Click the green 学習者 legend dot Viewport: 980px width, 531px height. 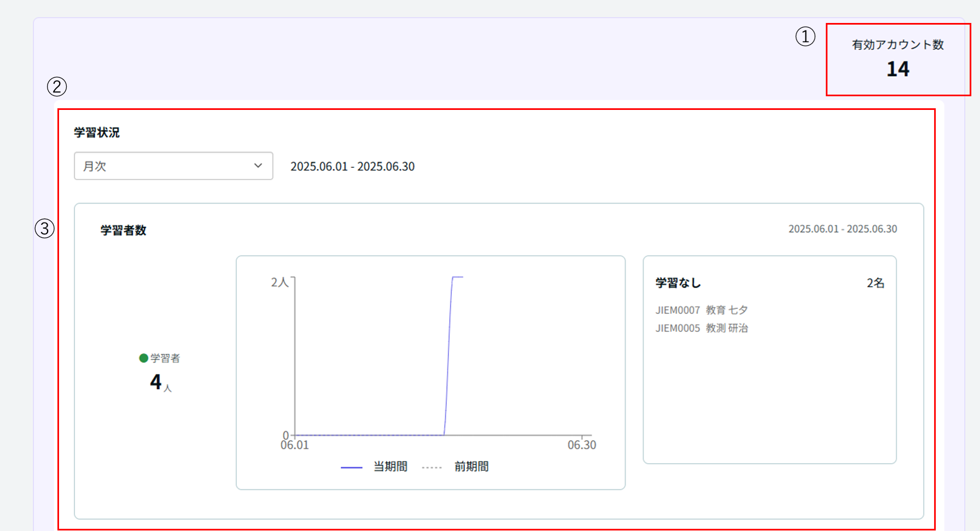click(144, 358)
